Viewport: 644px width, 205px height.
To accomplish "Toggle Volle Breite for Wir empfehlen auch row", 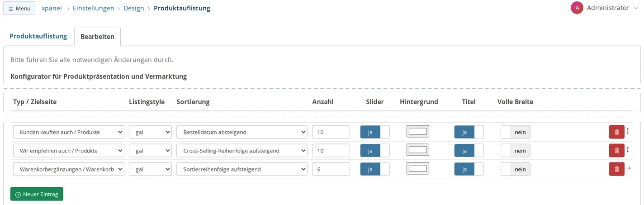I will (x=516, y=151).
